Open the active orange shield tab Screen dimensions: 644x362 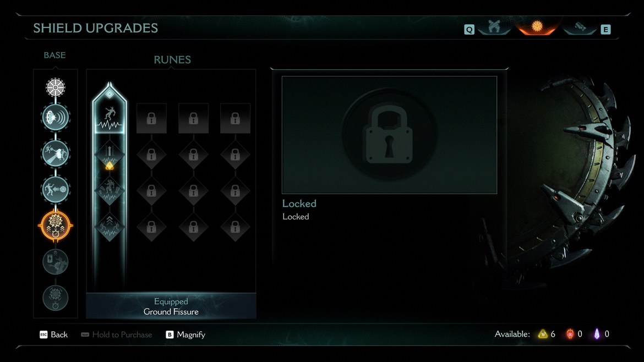(537, 27)
